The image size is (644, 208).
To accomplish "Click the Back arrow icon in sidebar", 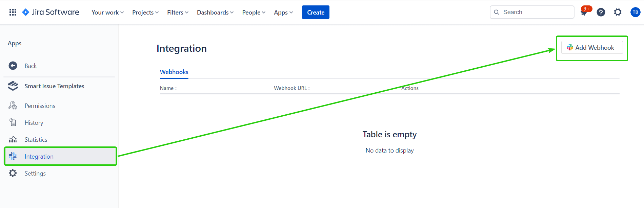I will (x=13, y=66).
